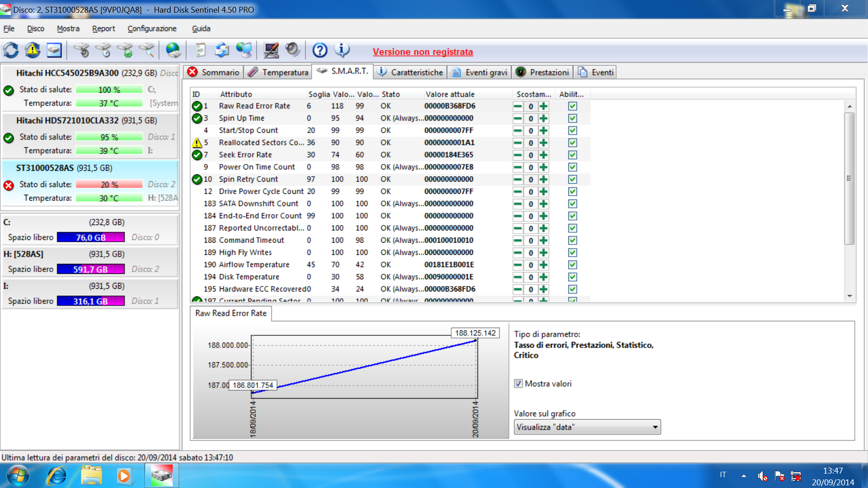Click the speaker sound toolbar icon
The width and height of the screenshot is (868, 488).
pos(293,50)
